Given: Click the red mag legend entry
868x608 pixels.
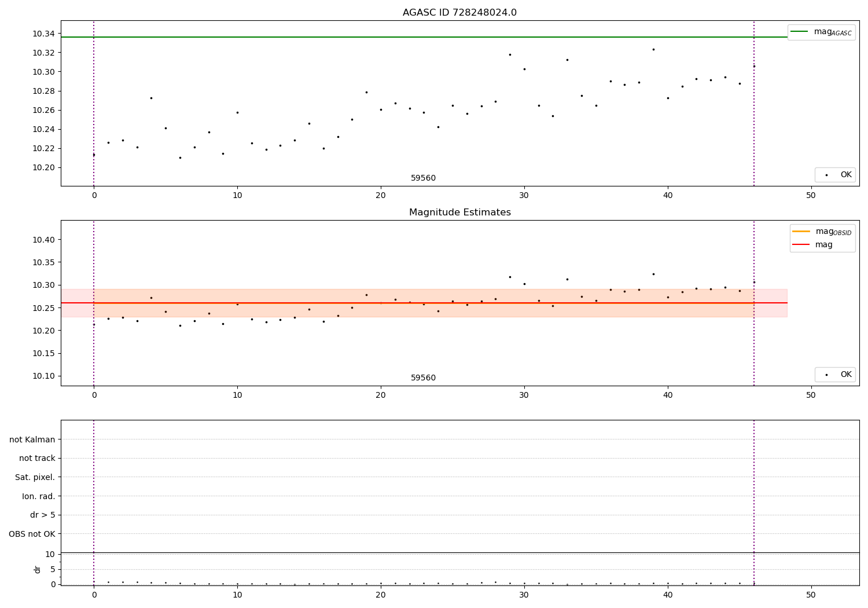Looking at the screenshot, I should click(x=812, y=244).
